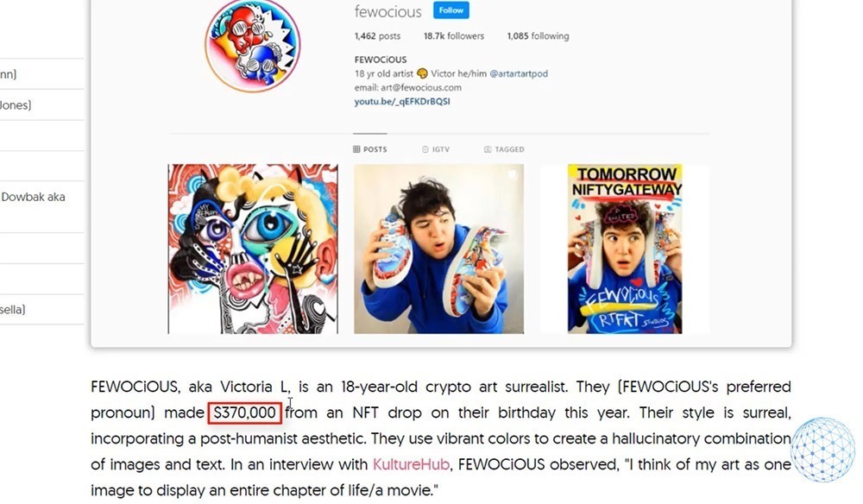Open the TAGGED tab
The height and width of the screenshot is (504, 863).
click(504, 149)
